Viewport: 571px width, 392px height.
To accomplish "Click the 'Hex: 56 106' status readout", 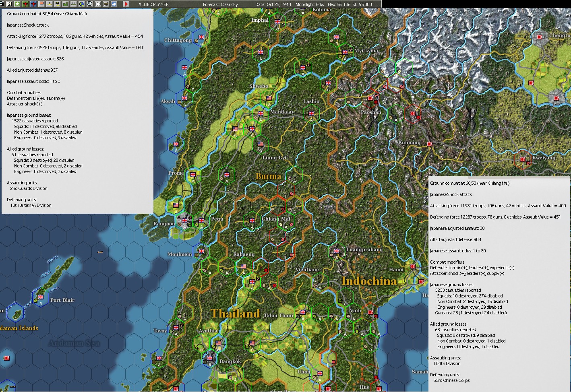I will (x=339, y=4).
